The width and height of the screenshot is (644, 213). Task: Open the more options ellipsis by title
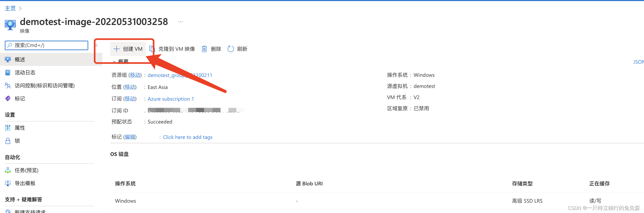tap(181, 22)
